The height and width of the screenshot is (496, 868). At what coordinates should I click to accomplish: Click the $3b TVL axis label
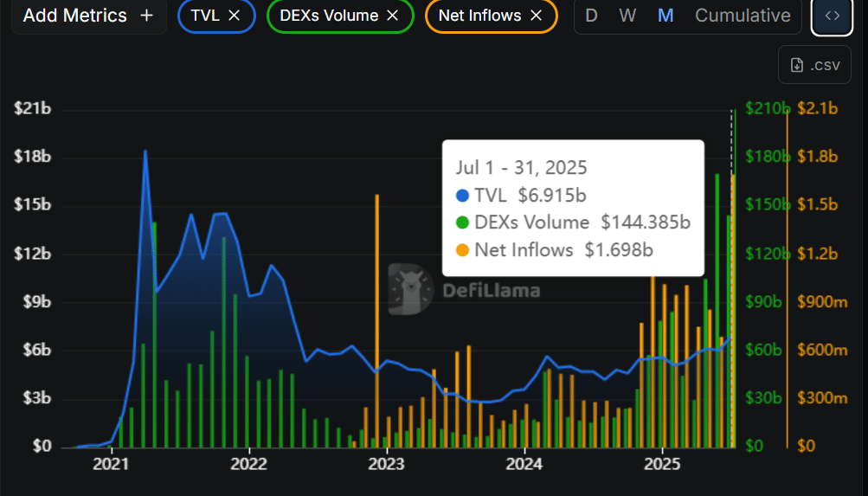(x=36, y=398)
